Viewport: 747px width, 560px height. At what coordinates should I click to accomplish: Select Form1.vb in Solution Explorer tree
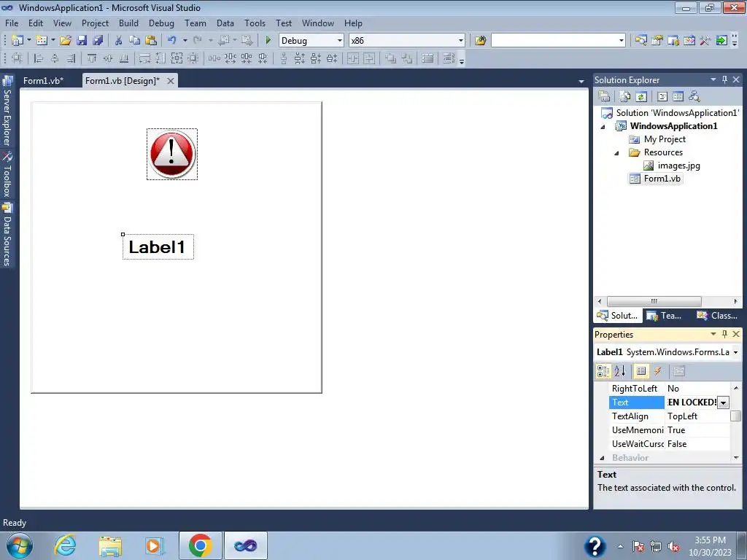click(662, 179)
